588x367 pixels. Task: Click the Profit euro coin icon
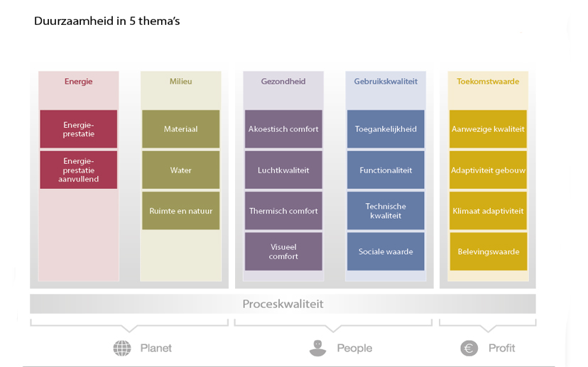(x=469, y=349)
